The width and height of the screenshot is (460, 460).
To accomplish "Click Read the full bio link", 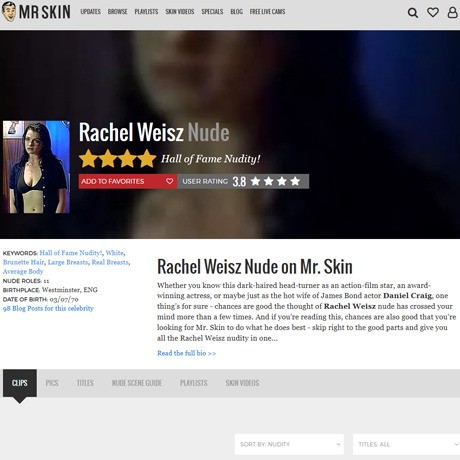I will point(186,353).
